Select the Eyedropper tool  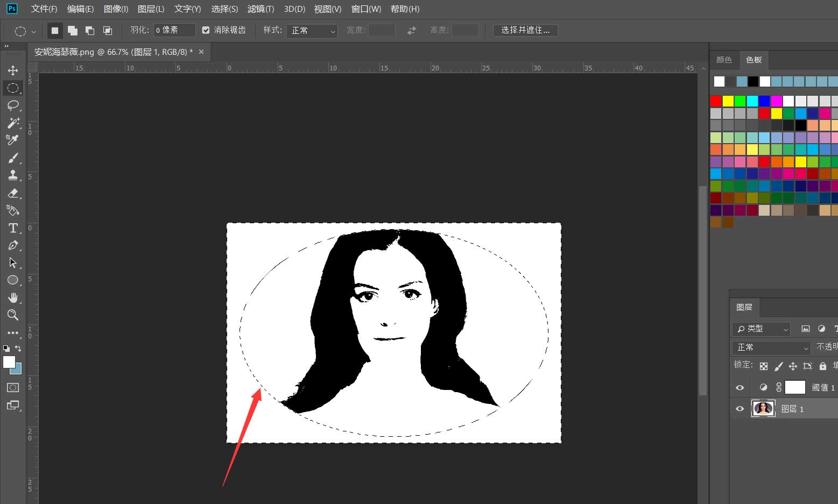click(13, 140)
